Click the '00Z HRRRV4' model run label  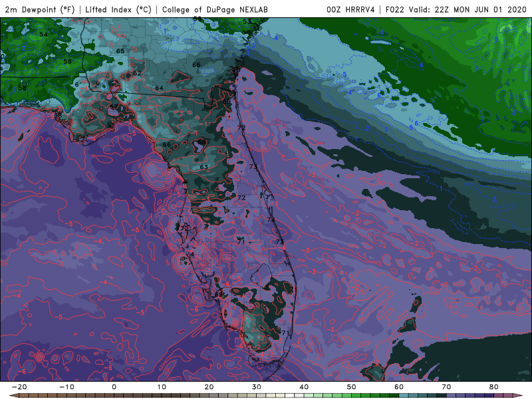350,9
